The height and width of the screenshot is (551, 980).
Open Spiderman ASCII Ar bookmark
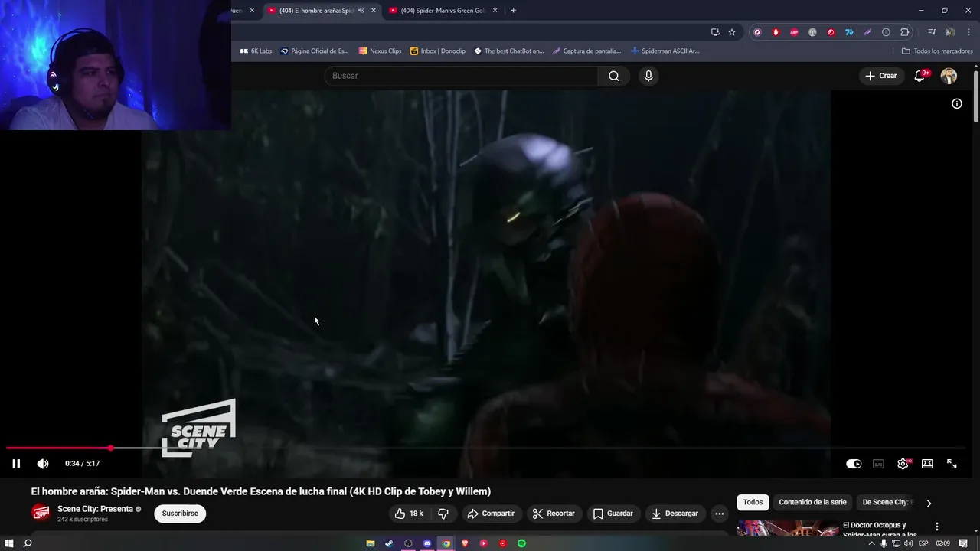(665, 51)
